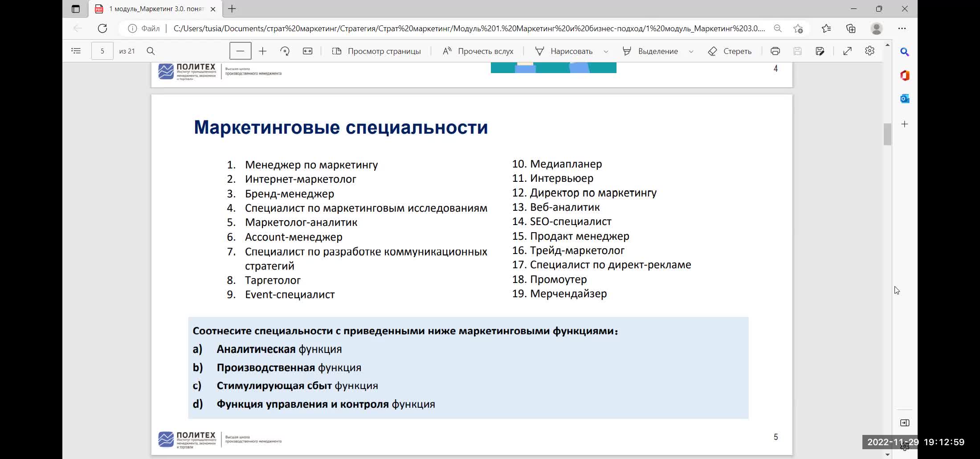Click the profile avatar icon
Viewport: 980px width, 459px height.
tap(877, 29)
